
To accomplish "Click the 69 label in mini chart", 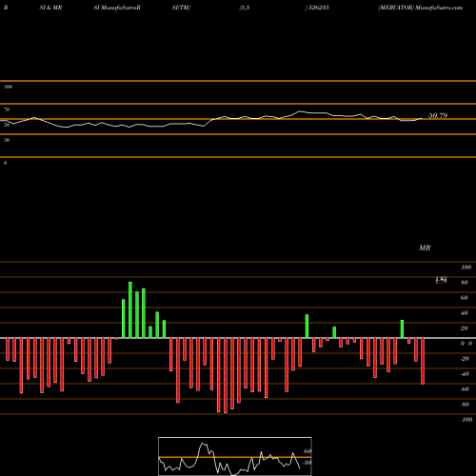I will coord(307,451).
